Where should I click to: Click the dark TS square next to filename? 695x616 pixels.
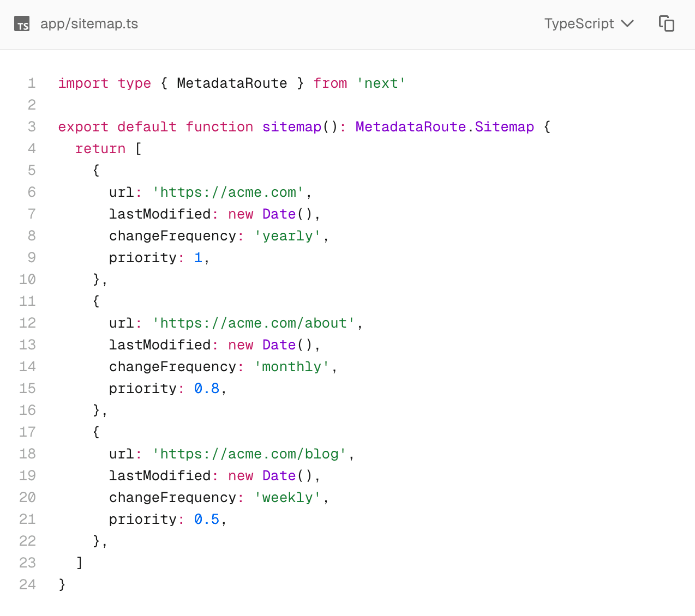(x=22, y=24)
